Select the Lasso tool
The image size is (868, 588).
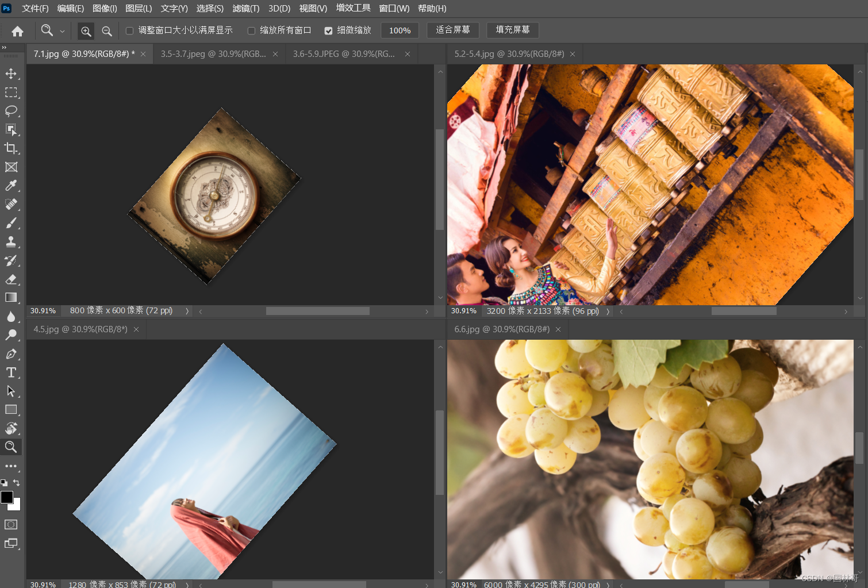coord(11,111)
